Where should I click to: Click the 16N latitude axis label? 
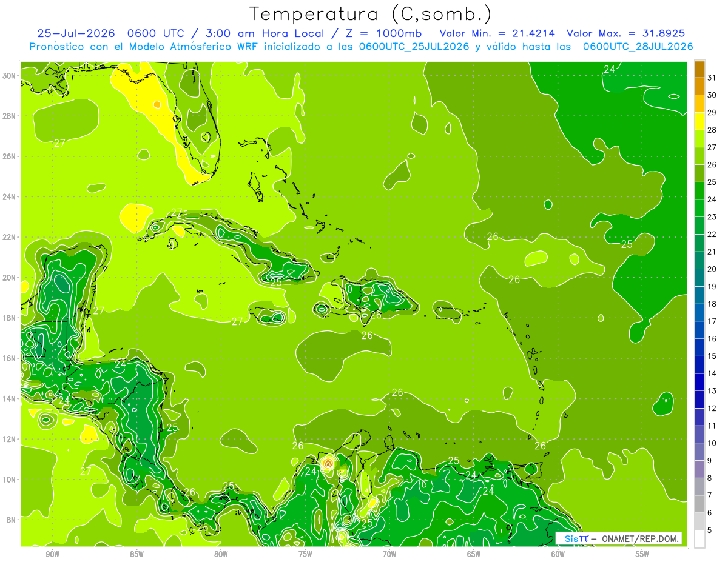[x=10, y=358]
